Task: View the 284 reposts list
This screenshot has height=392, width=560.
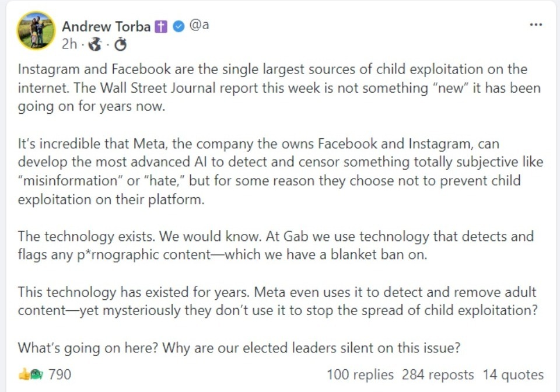Action: click(x=437, y=375)
